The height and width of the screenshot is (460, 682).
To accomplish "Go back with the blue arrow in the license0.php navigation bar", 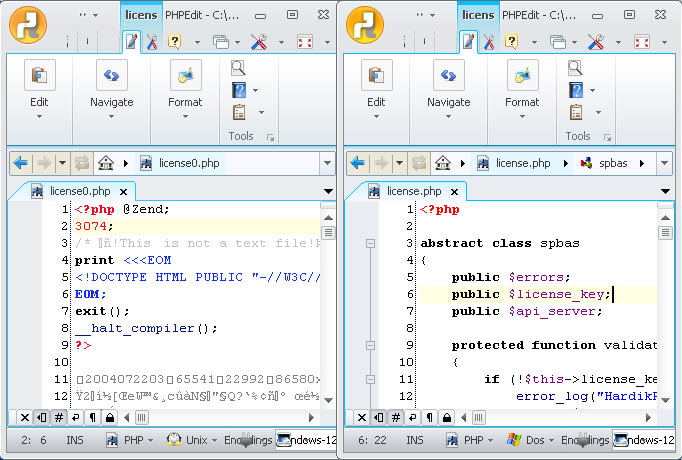I will 20,163.
